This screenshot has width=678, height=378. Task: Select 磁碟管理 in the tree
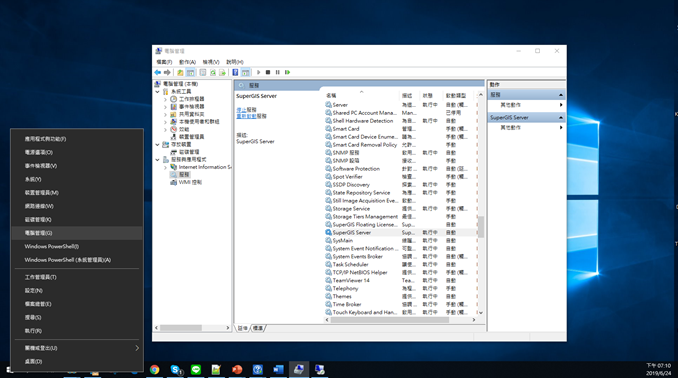pyautogui.click(x=189, y=152)
